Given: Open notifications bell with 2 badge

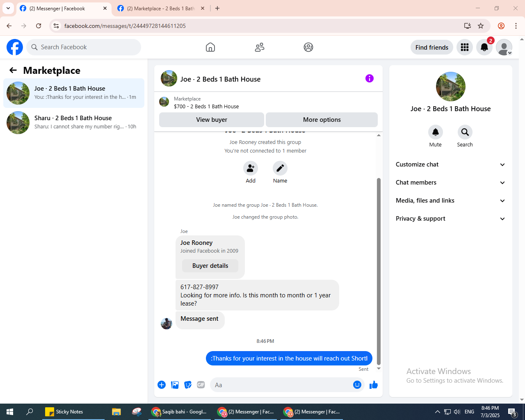Looking at the screenshot, I should pos(484,47).
